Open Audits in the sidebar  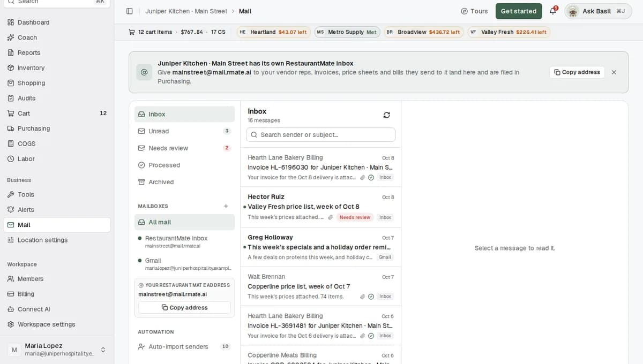(57, 98)
